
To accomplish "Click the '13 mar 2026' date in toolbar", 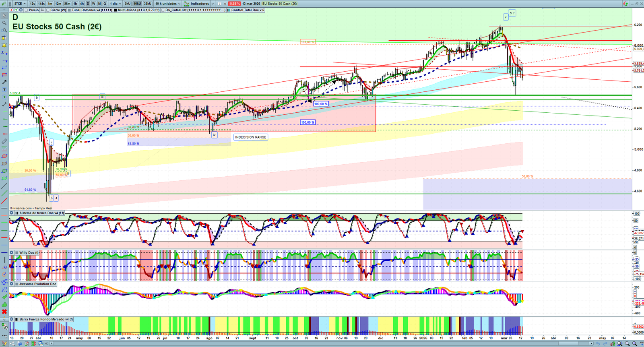I will 251,4.
